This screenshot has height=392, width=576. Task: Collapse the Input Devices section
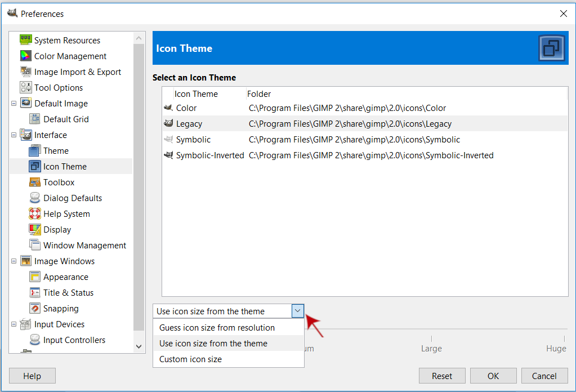coord(14,324)
